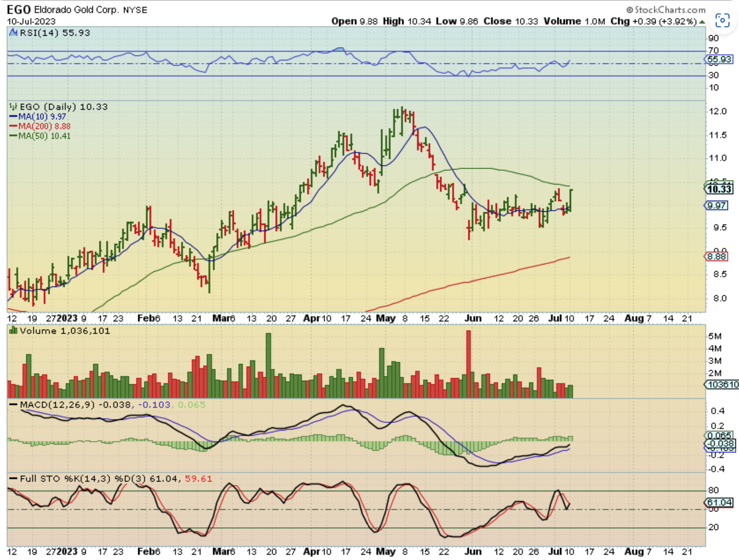
Task: Click the green 0.065 histogram value in MACD legend
Action: (192, 405)
